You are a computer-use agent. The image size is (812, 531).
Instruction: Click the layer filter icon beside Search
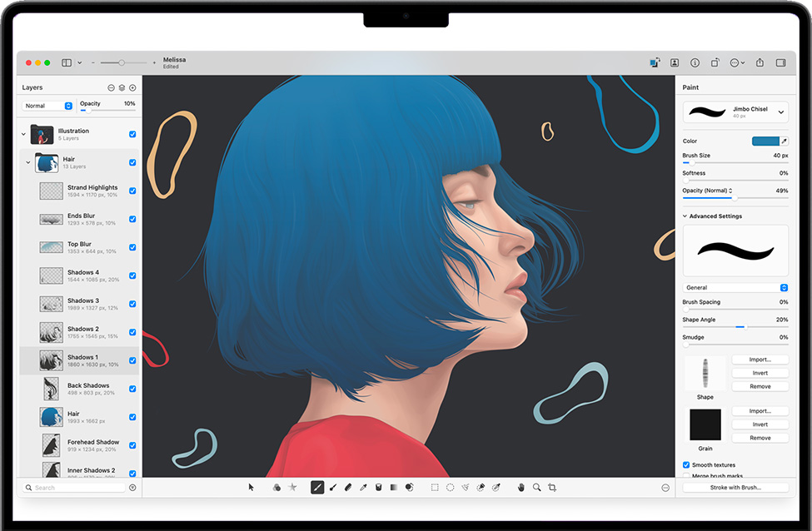(x=132, y=488)
